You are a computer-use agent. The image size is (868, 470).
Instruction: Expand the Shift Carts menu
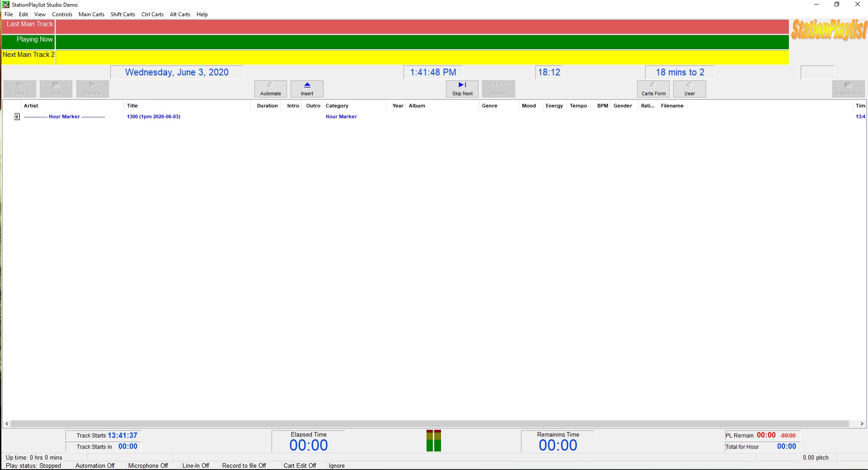coord(123,14)
